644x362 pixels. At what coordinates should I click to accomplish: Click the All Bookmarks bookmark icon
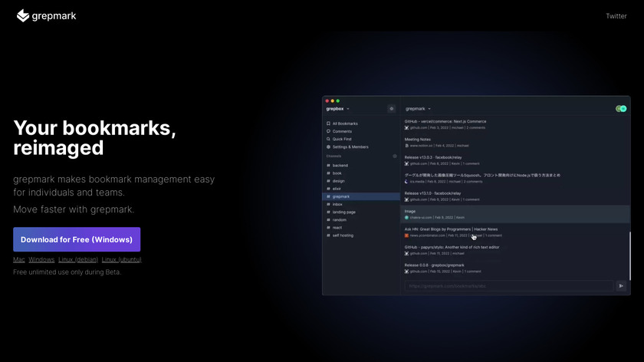(328, 123)
